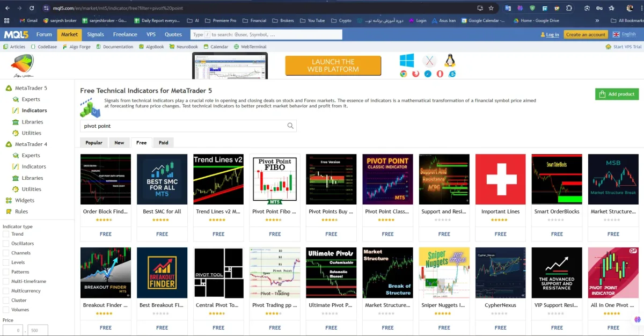
Task: Collapse the MetaTrader 4 tree section
Action: [x=26, y=144]
